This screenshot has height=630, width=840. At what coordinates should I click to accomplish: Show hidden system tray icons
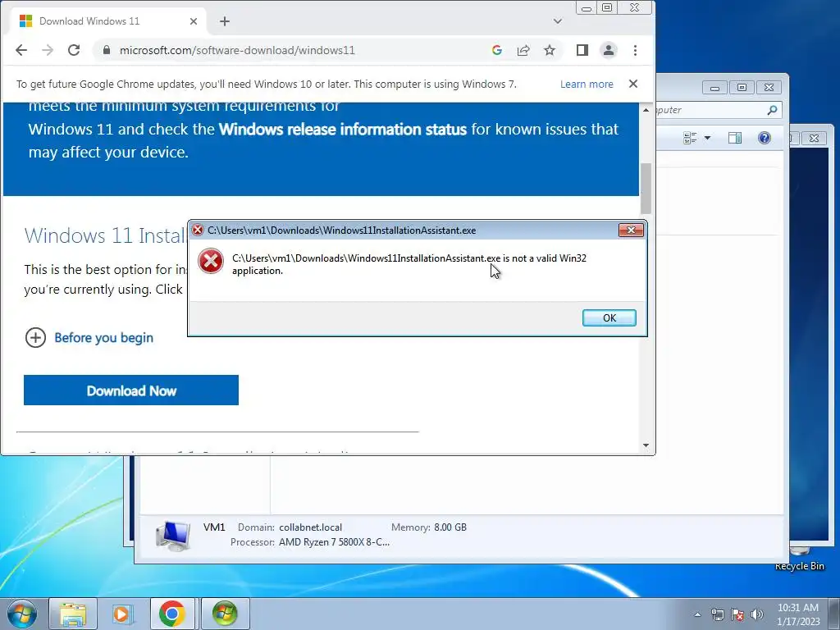coord(697,614)
